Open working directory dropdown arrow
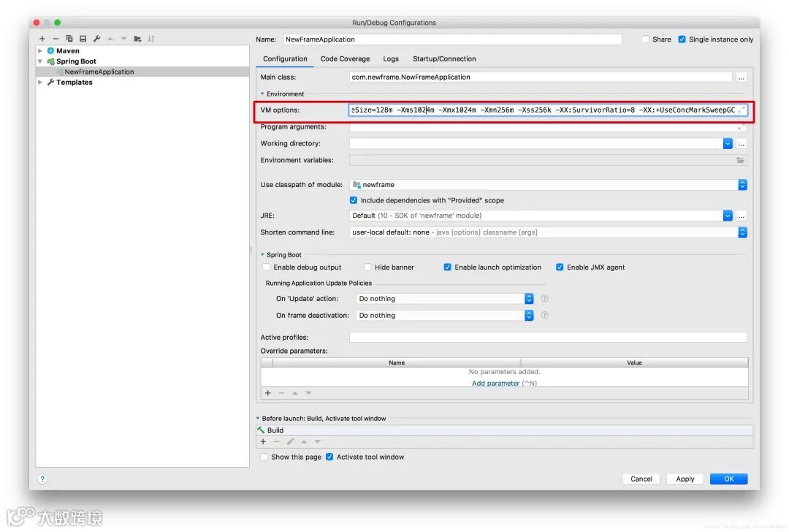Viewport: 789px width, 532px height. [x=728, y=144]
